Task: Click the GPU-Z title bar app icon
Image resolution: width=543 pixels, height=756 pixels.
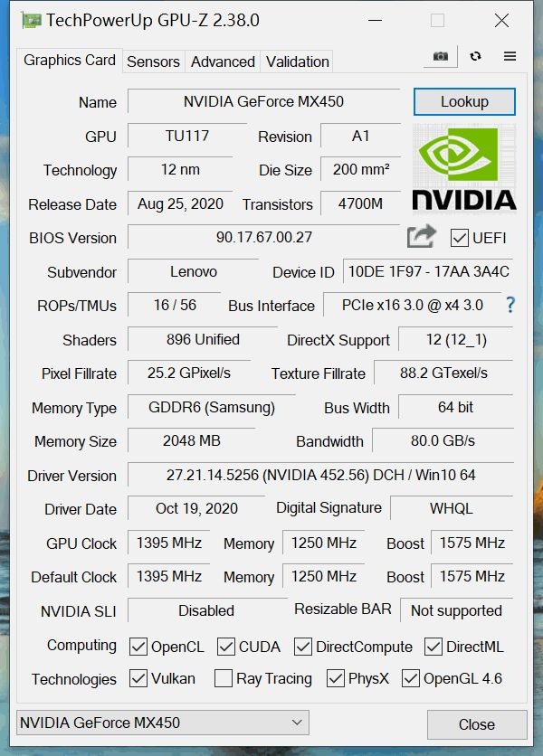Action: coord(32,21)
